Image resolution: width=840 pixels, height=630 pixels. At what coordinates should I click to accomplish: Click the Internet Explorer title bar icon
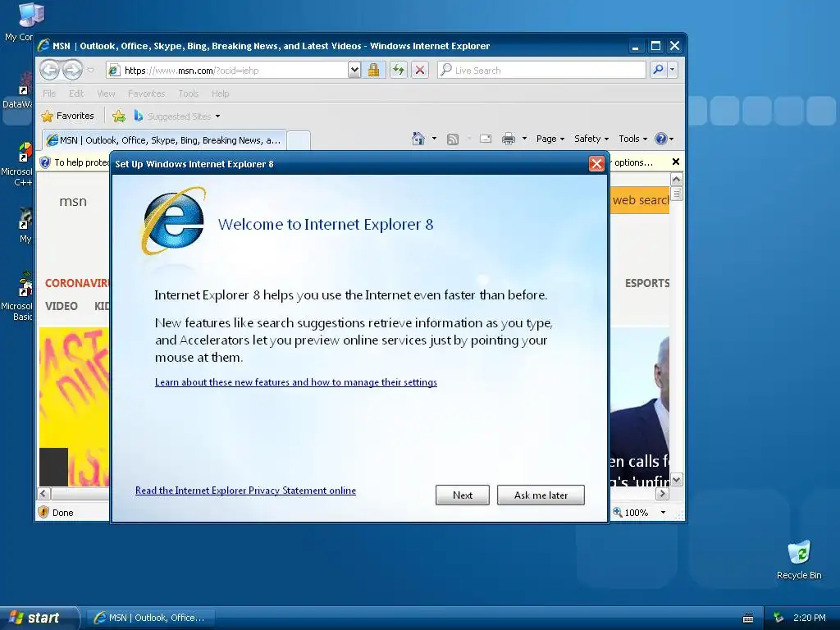[x=44, y=46]
